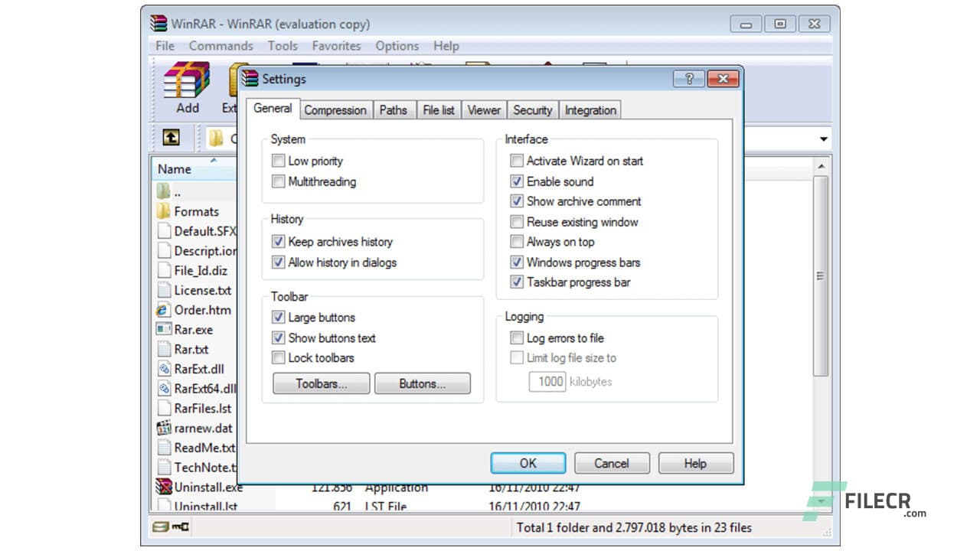The height and width of the screenshot is (551, 980).
Task: Click the up one level folder icon
Action: click(170, 138)
